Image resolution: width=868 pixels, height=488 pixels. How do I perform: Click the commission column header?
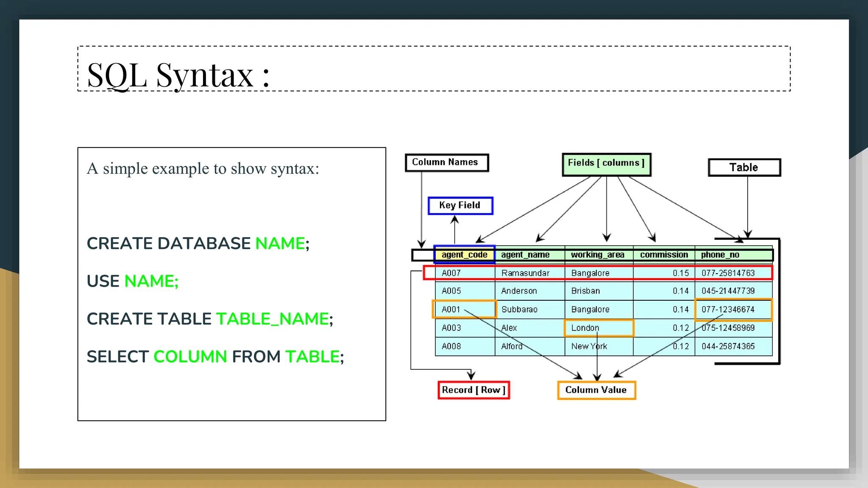[664, 255]
